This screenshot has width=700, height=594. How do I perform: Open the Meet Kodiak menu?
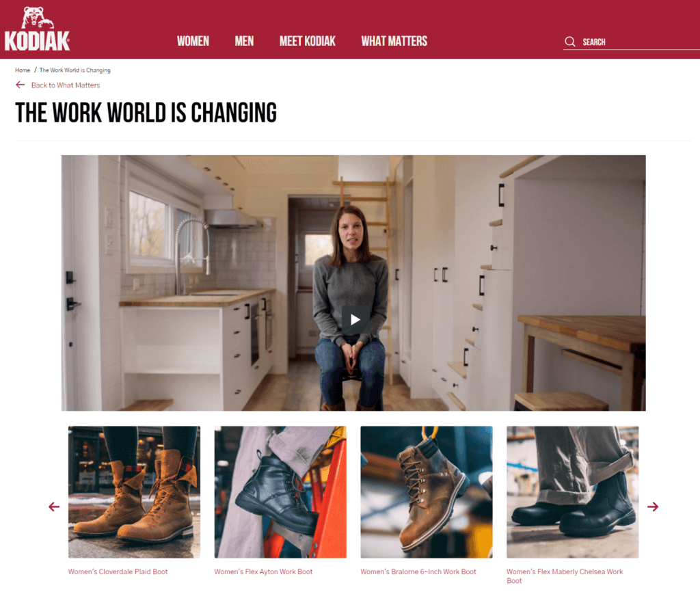click(308, 41)
